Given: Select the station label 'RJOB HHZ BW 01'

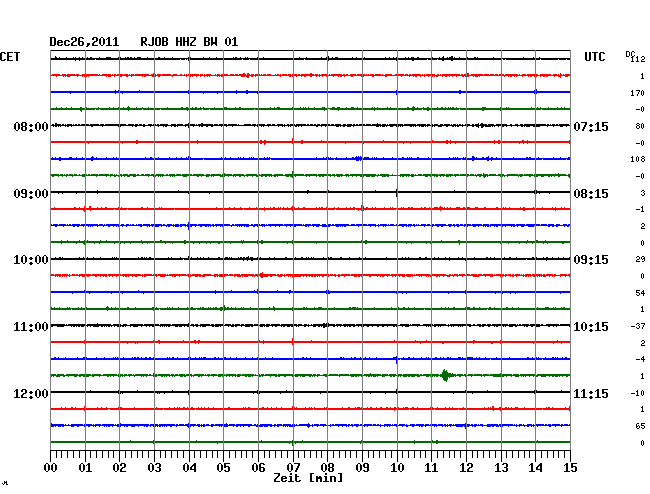Looking at the screenshot, I should pyautogui.click(x=189, y=42).
